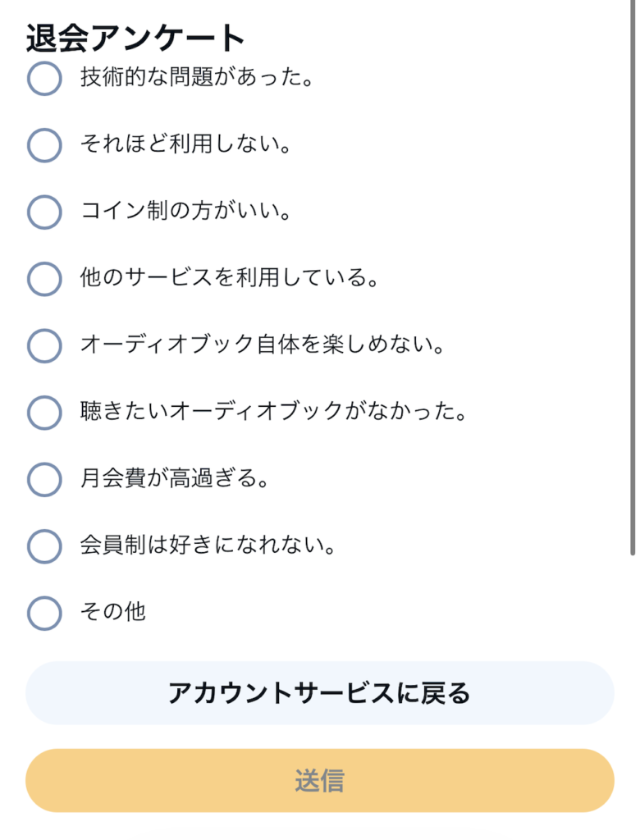Click the label text 技術的な問題があった。
The width and height of the screenshot is (640, 840).
(198, 78)
